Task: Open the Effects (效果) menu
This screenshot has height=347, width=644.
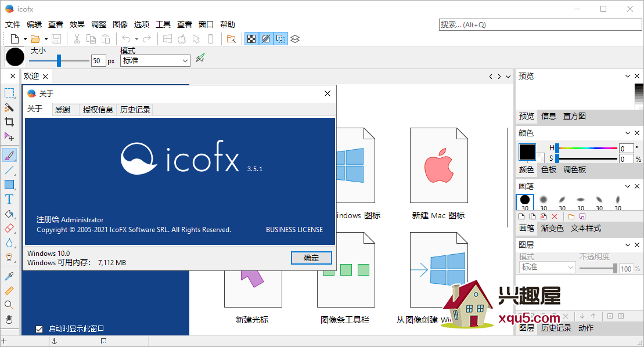Action: (77, 24)
